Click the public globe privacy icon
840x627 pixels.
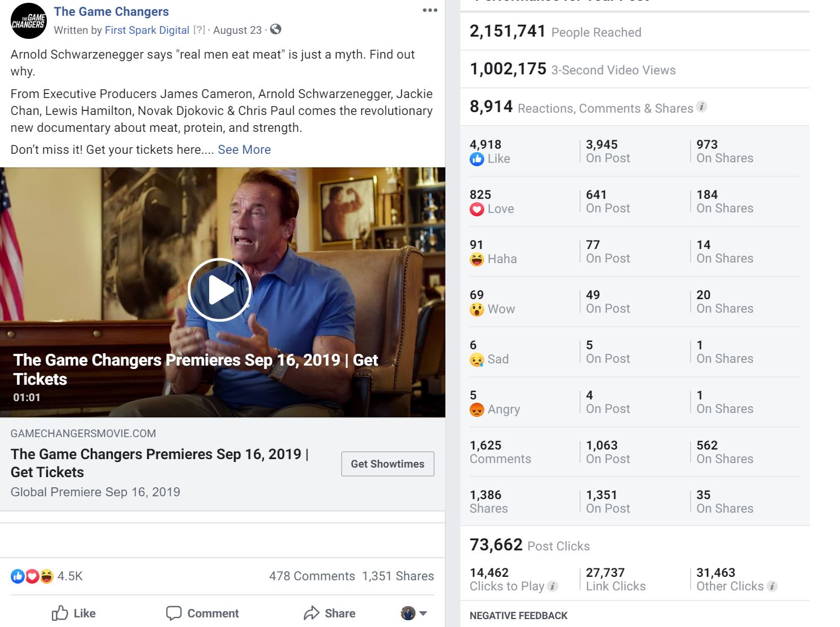pyautogui.click(x=276, y=29)
